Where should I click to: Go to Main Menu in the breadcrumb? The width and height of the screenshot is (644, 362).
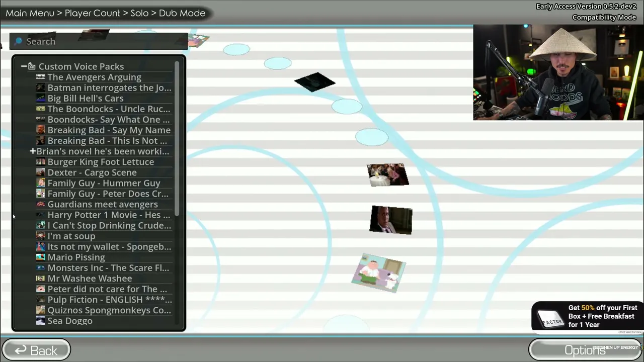[x=30, y=13]
